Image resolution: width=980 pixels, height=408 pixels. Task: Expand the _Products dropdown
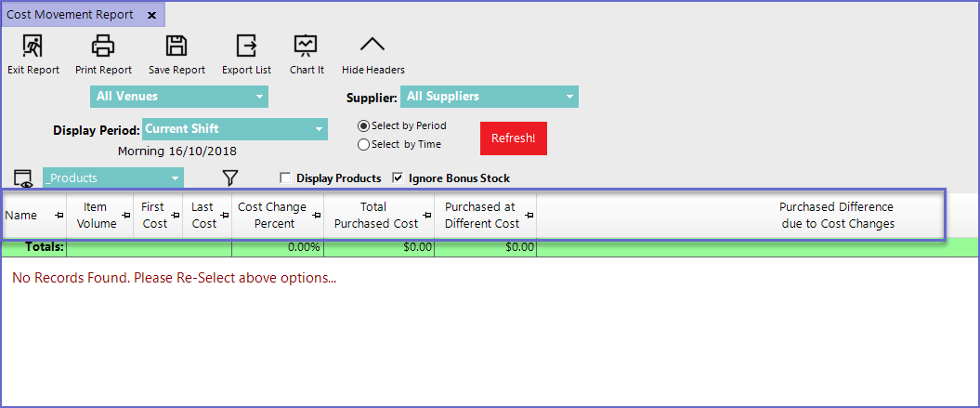tap(113, 178)
